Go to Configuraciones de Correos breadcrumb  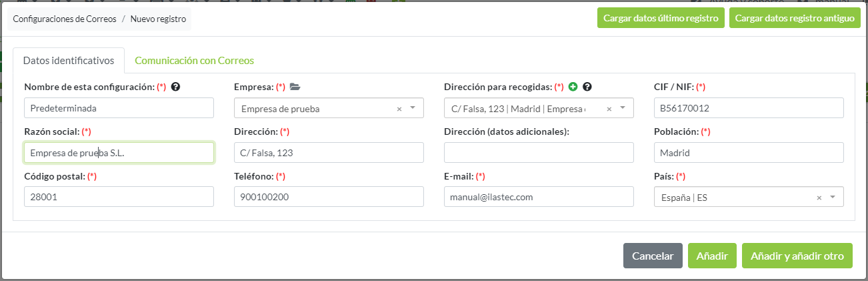pos(64,19)
